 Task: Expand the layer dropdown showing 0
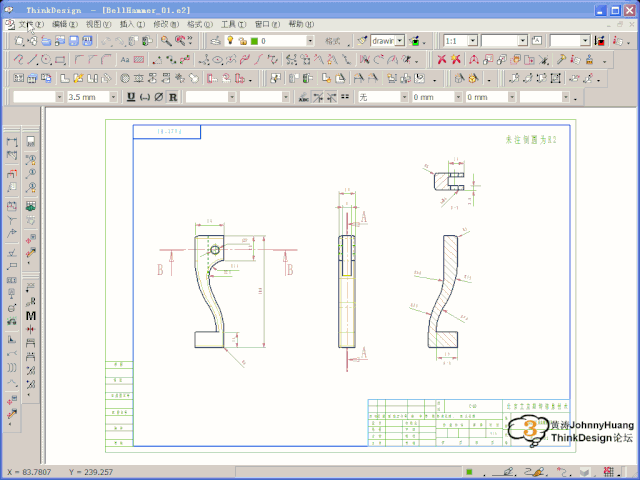click(310, 41)
